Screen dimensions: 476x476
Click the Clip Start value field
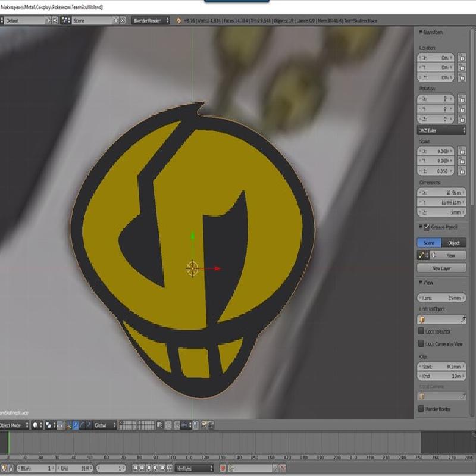[441, 366]
